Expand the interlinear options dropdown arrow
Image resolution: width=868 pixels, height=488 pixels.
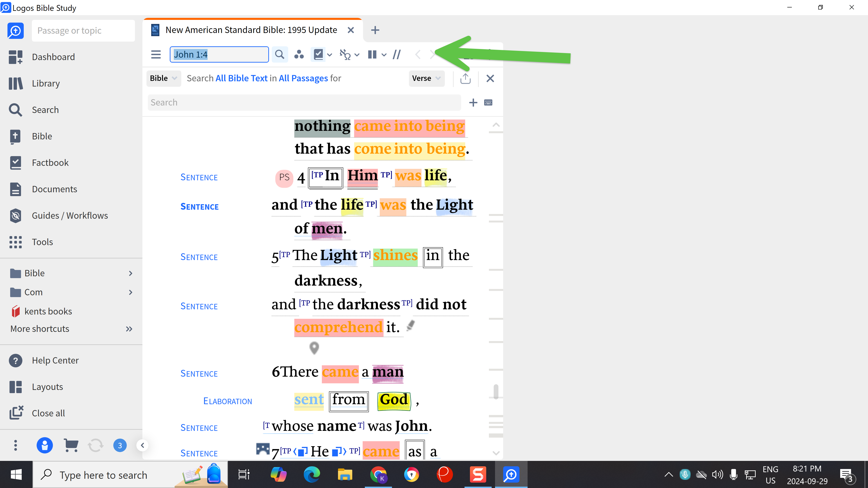click(357, 55)
